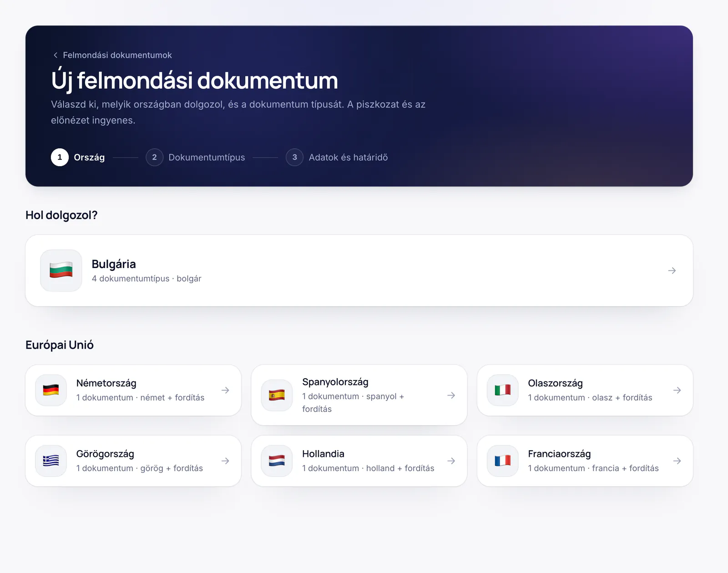Click the Bulgarian flag icon

point(61,270)
